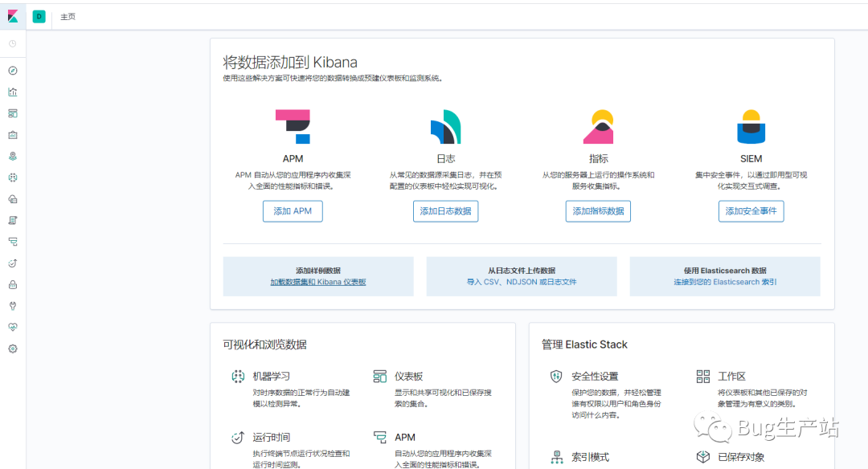Open Maps icon in sidebar
Viewport: 868px width, 469px height.
(x=13, y=157)
